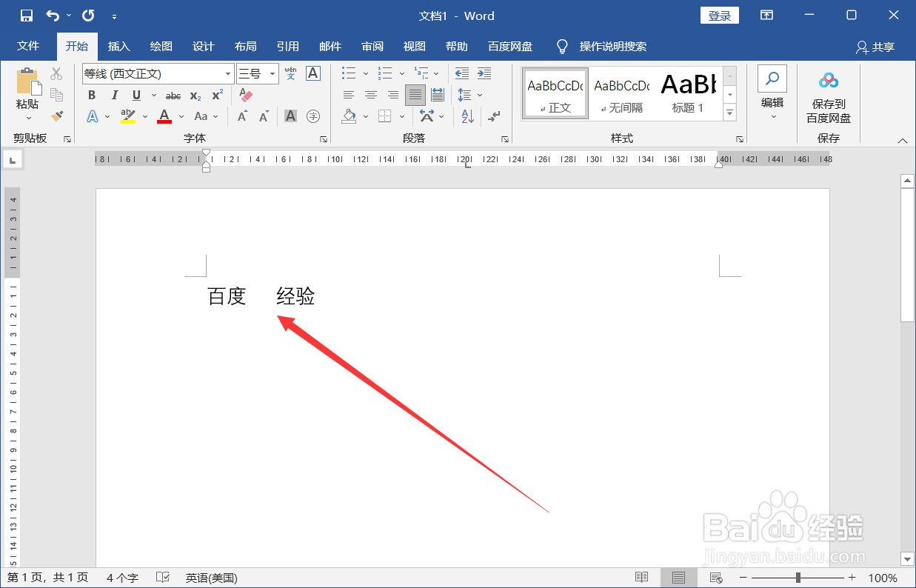Image resolution: width=916 pixels, height=588 pixels.
Task: Toggle italic formatting
Action: 114,96
